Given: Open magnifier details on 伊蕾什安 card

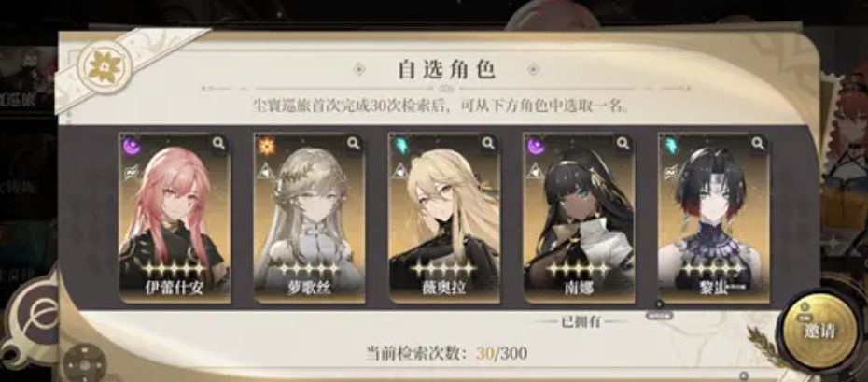Looking at the screenshot, I should coord(218,144).
